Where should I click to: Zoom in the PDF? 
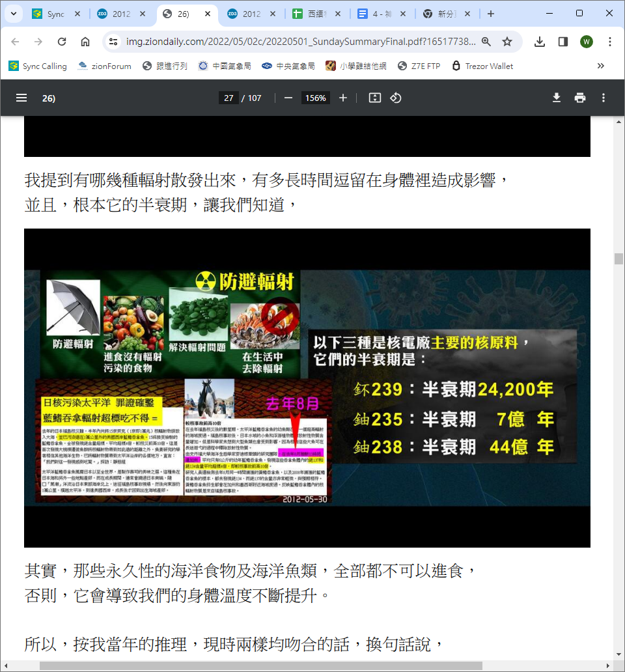point(343,98)
